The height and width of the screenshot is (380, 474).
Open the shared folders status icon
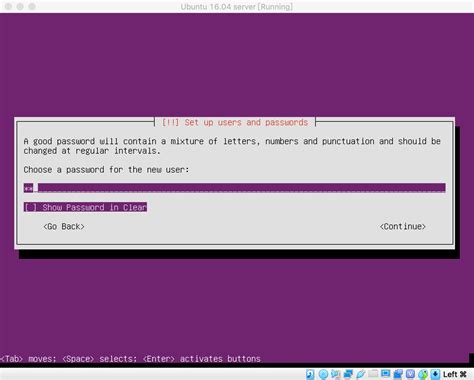[x=373, y=374]
